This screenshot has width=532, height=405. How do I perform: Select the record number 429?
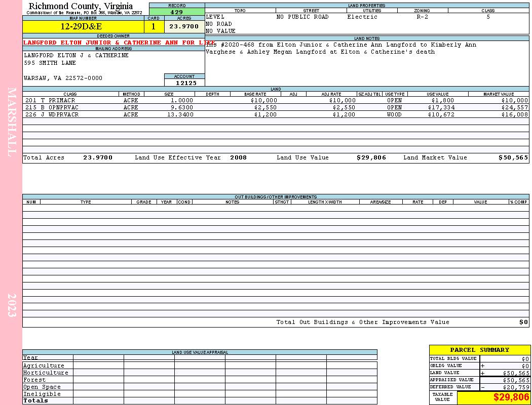tap(177, 12)
